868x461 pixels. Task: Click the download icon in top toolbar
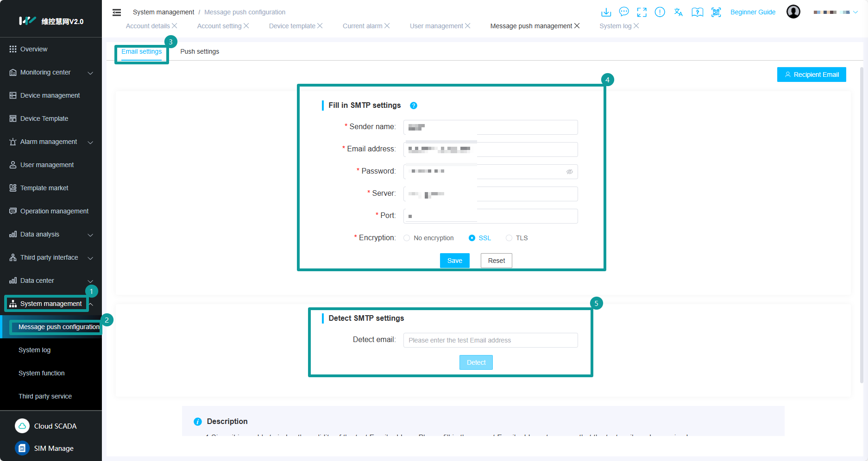tap(606, 12)
